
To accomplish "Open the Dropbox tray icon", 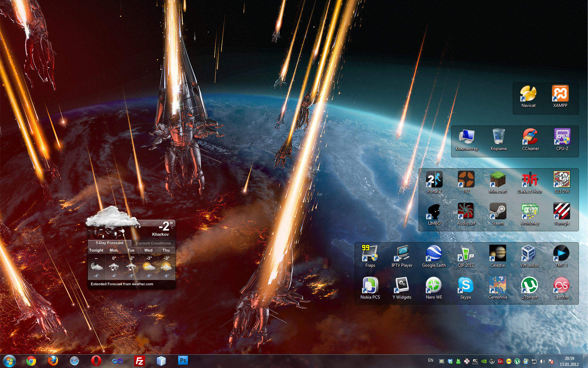I will 450,361.
